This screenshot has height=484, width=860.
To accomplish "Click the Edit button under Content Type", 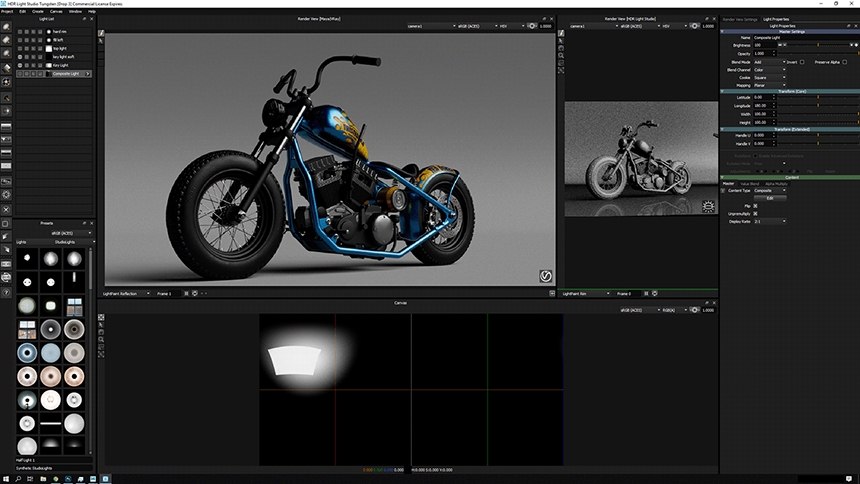I will point(770,198).
